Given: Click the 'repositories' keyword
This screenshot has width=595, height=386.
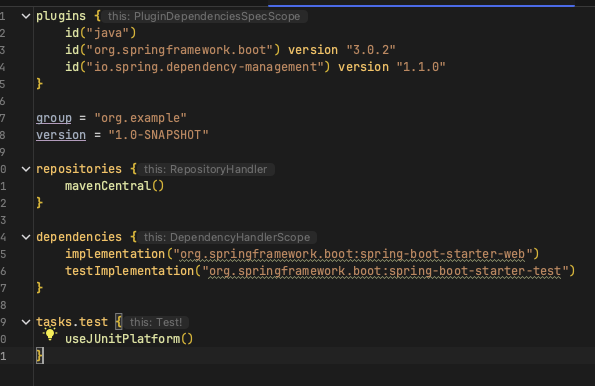Looking at the screenshot, I should tap(79, 169).
